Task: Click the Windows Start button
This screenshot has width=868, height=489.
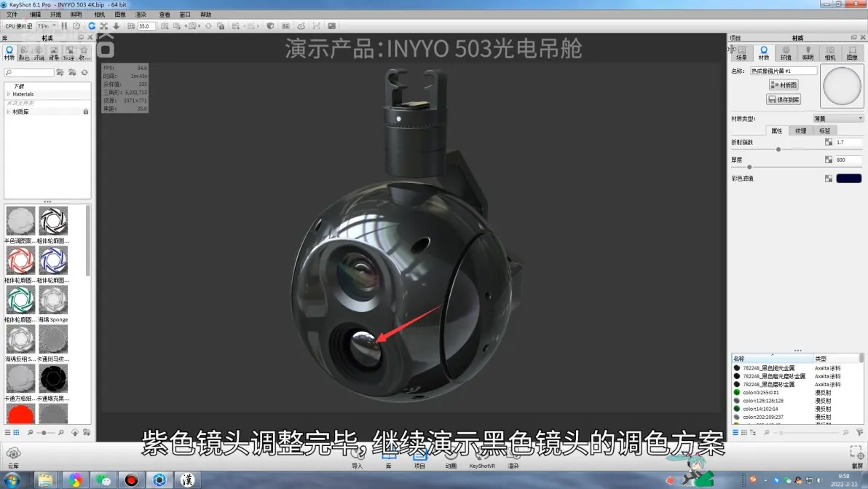Action: coord(12,480)
